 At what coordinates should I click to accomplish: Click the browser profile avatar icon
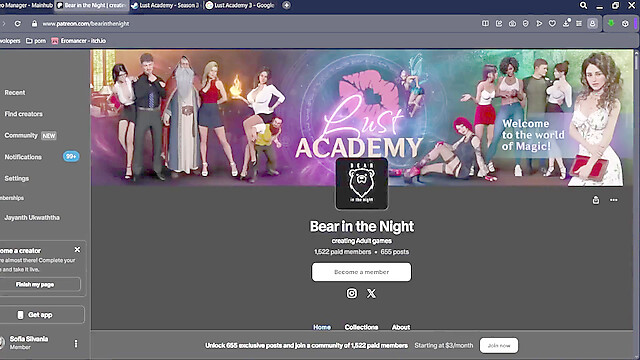(x=592, y=24)
